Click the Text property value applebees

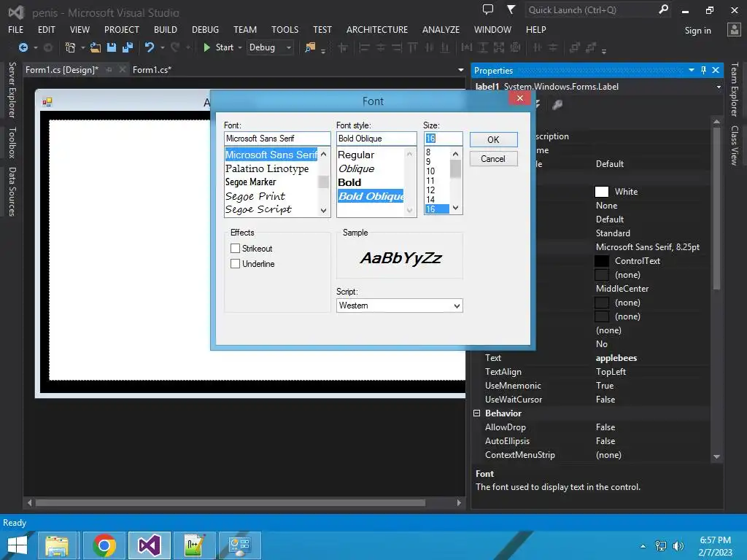[x=616, y=358]
